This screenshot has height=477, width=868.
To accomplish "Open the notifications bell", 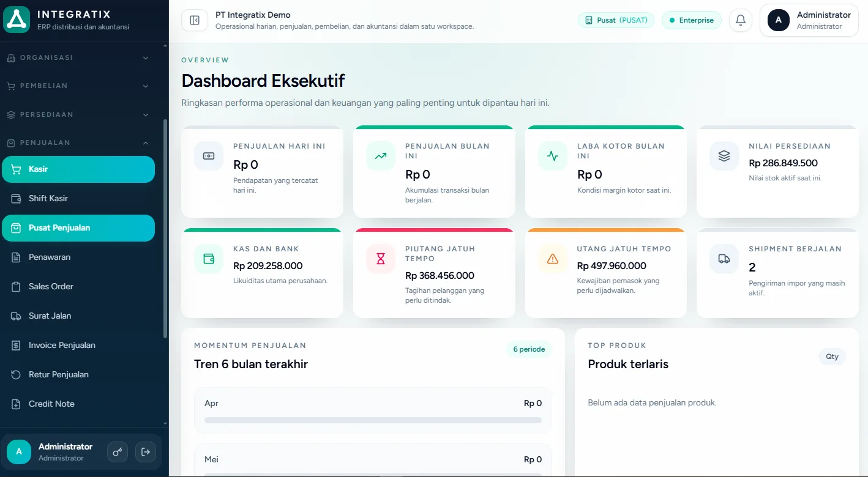I will pos(740,20).
